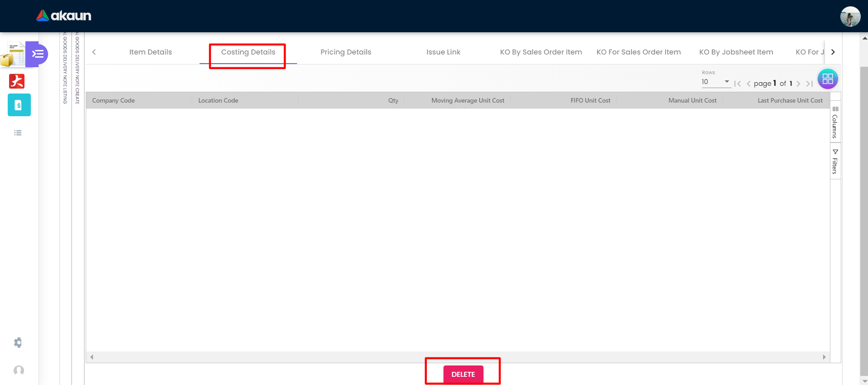Go to the next page
This screenshot has width=868, height=385.
(x=798, y=84)
